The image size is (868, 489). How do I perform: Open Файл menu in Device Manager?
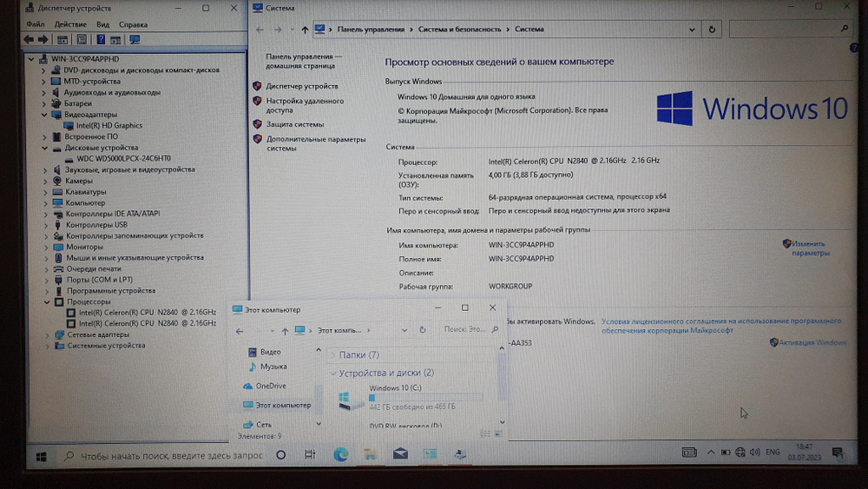(x=35, y=24)
